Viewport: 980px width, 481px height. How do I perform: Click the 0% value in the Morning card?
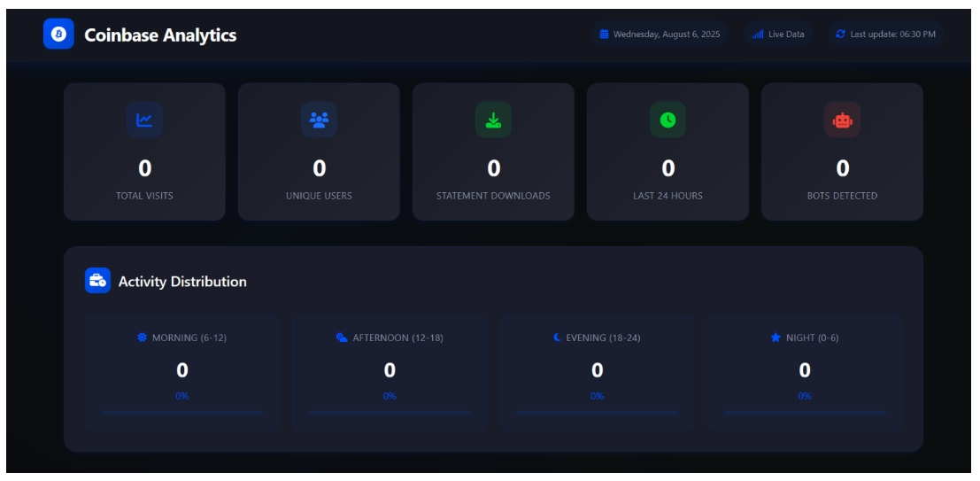point(181,396)
